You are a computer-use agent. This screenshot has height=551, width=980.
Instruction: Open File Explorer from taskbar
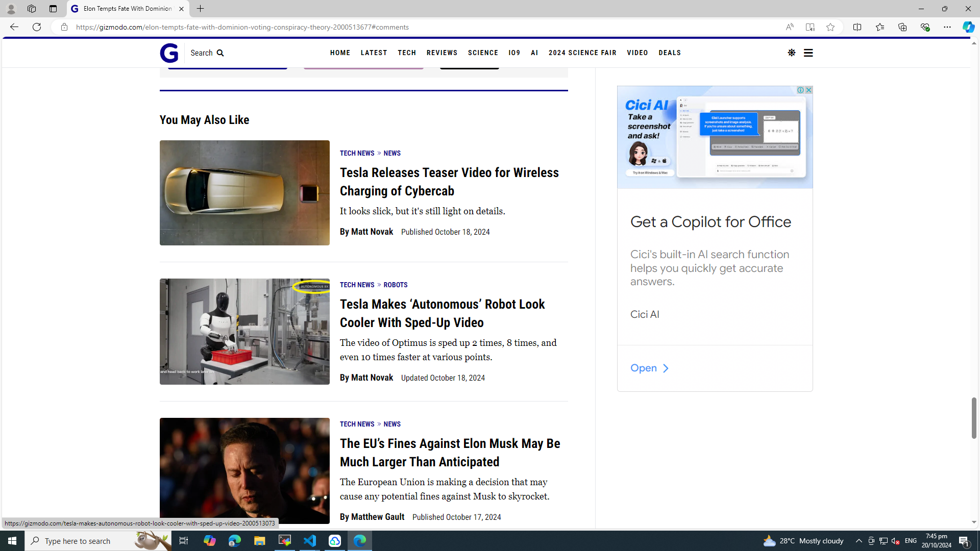pyautogui.click(x=259, y=541)
